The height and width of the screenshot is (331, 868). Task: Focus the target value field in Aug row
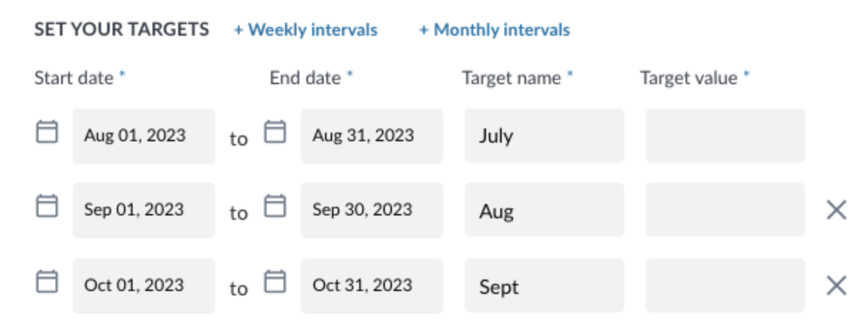tap(725, 210)
